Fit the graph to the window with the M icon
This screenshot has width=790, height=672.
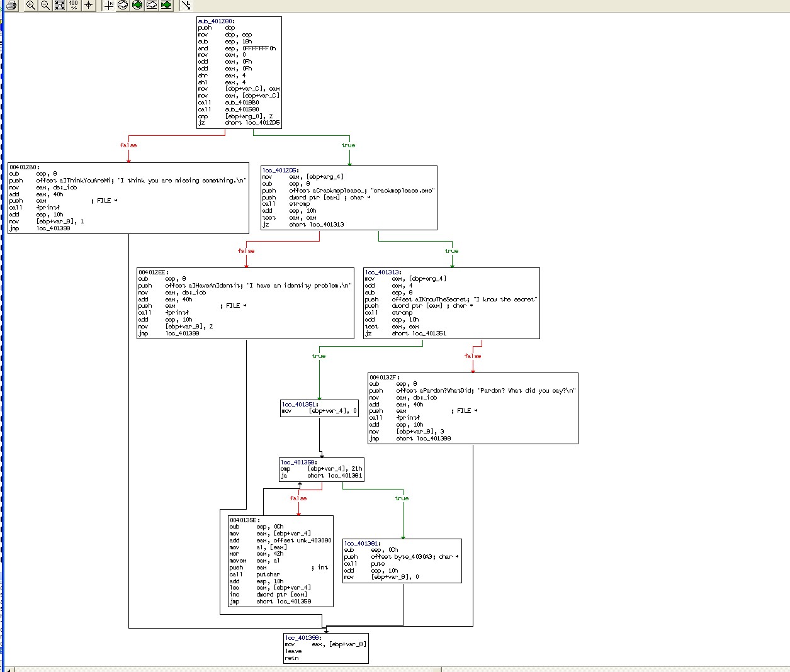60,5
